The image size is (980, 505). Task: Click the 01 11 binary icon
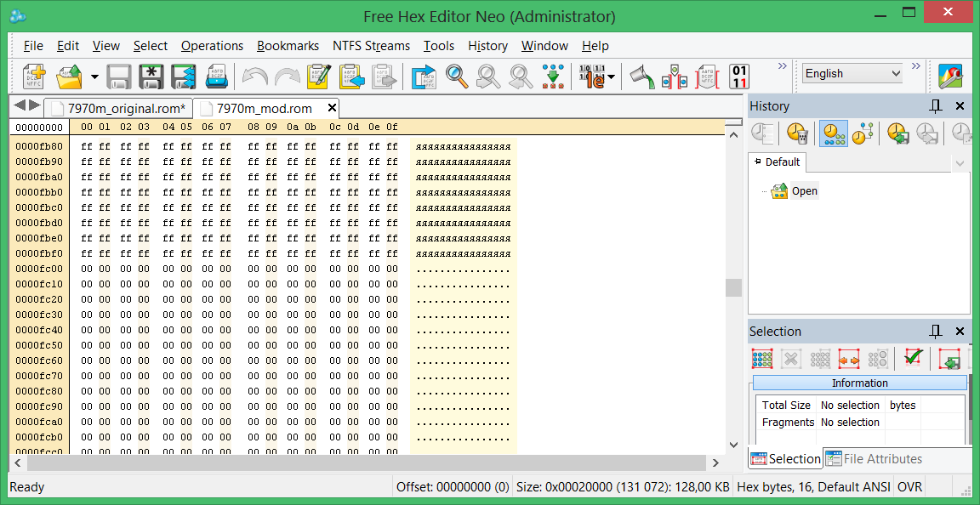pos(739,77)
